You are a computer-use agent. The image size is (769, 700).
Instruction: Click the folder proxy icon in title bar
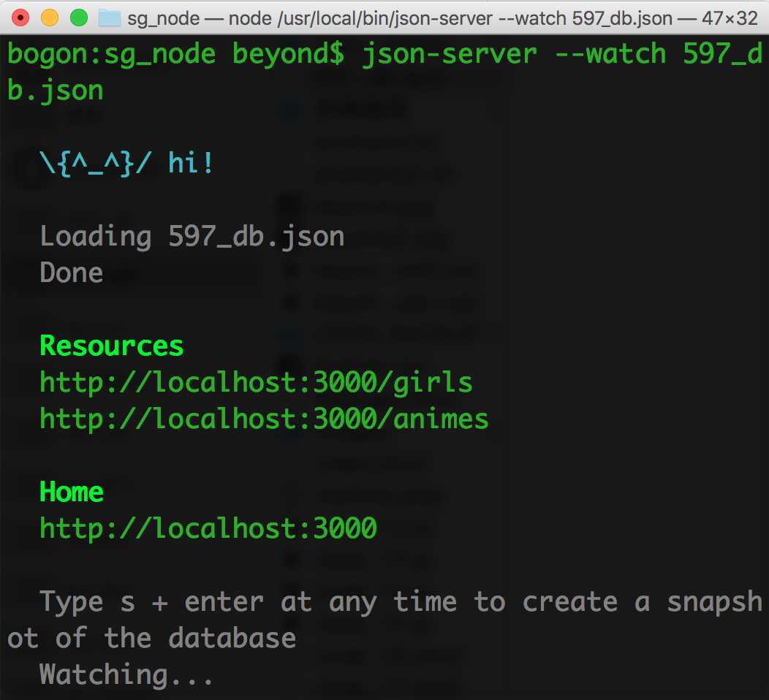point(110,18)
